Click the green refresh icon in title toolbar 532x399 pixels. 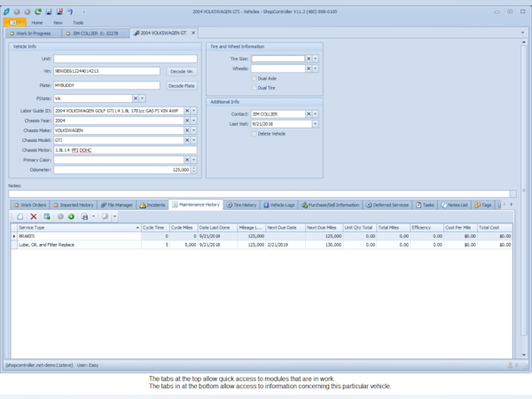coord(38,12)
